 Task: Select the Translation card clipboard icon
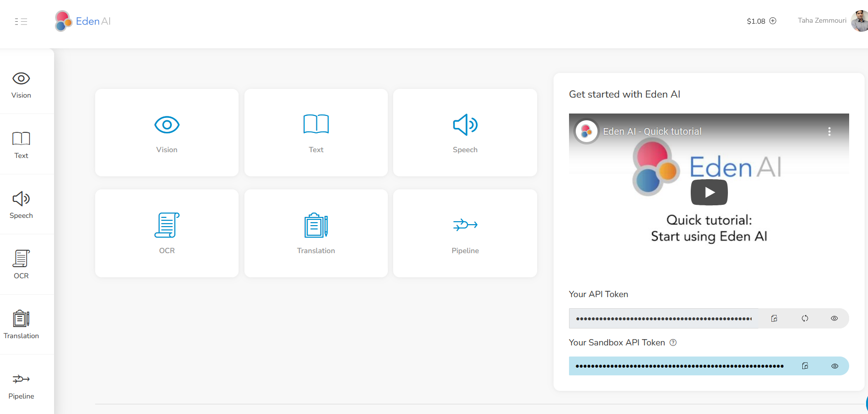click(x=316, y=225)
